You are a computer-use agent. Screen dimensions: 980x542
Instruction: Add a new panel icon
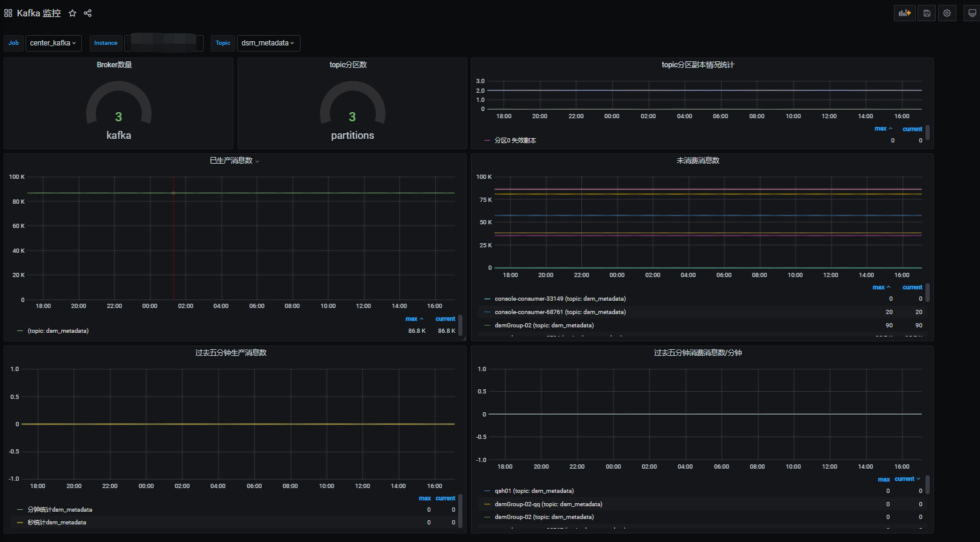click(x=904, y=13)
